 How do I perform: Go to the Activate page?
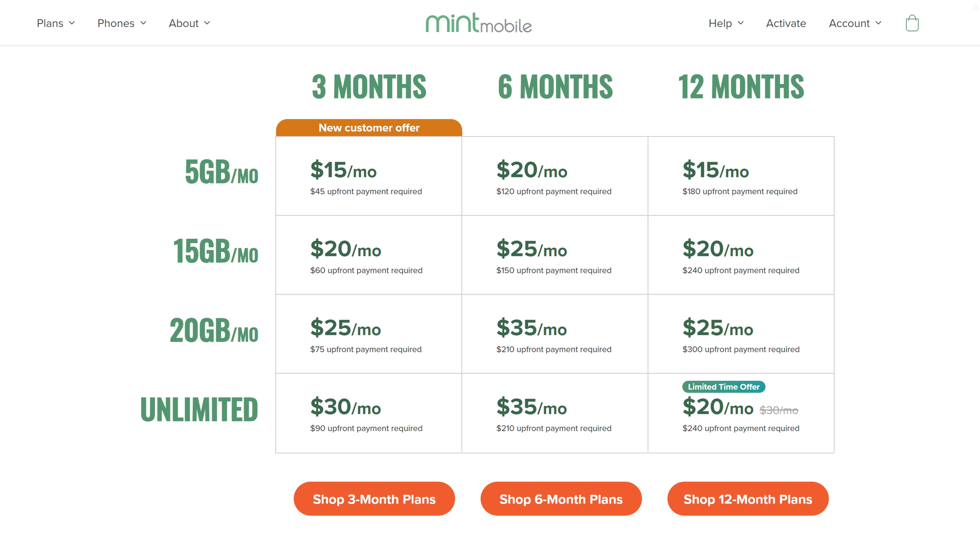786,23
